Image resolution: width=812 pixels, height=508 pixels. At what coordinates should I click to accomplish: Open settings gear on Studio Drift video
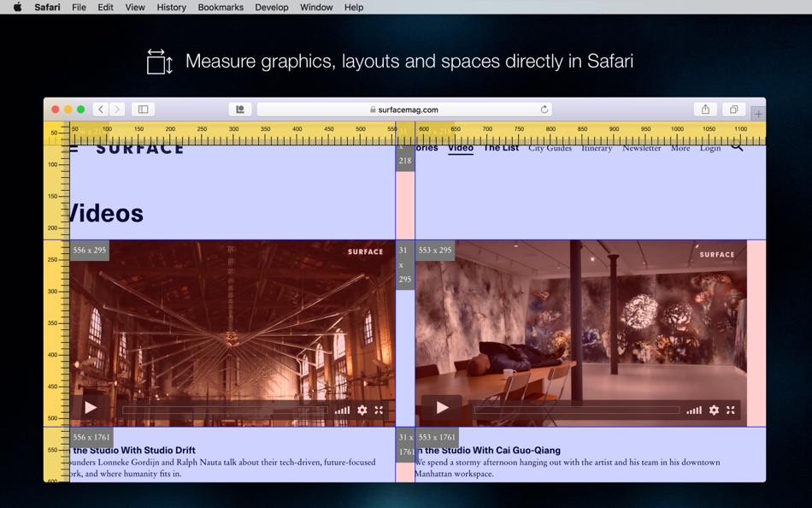(362, 410)
